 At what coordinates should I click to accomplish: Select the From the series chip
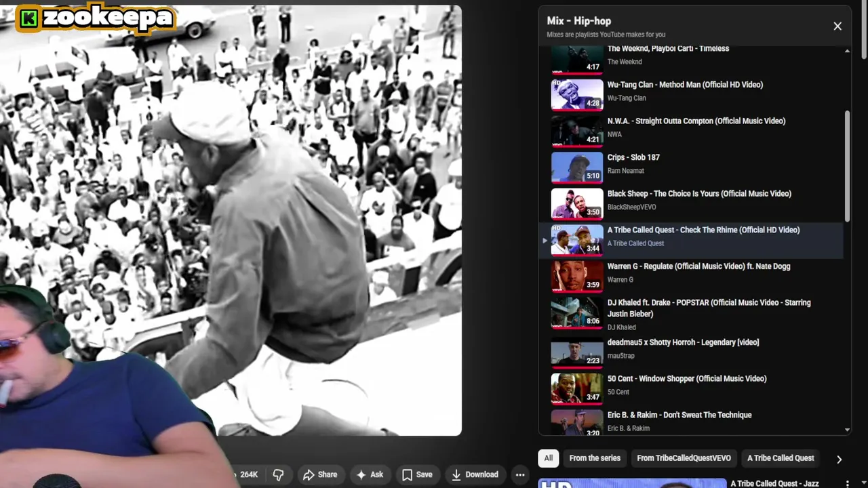click(x=595, y=458)
